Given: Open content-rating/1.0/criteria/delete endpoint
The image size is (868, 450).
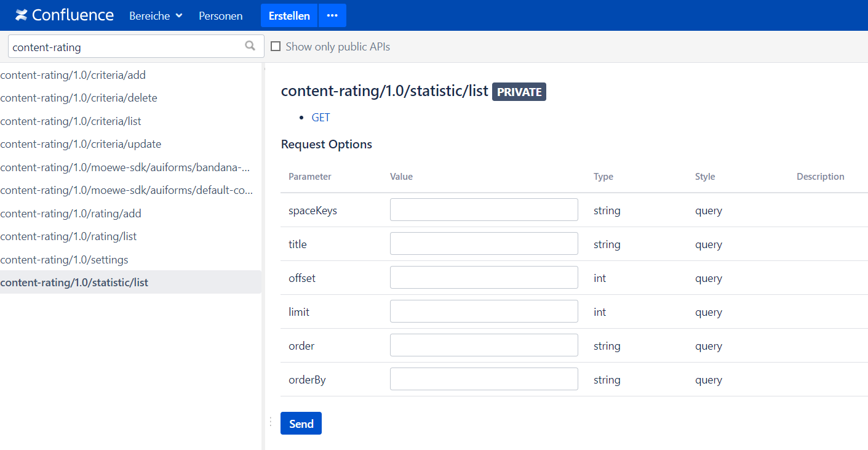Looking at the screenshot, I should 79,98.
